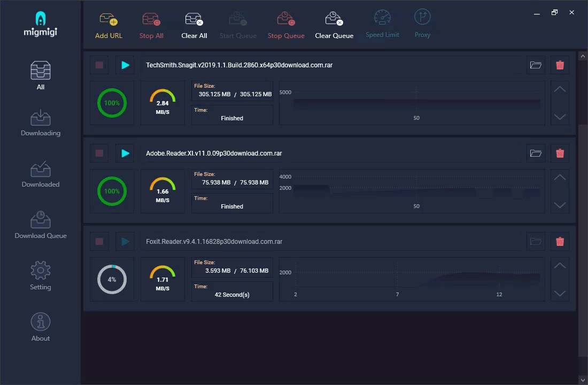Show All downloads in sidebar

click(41, 75)
